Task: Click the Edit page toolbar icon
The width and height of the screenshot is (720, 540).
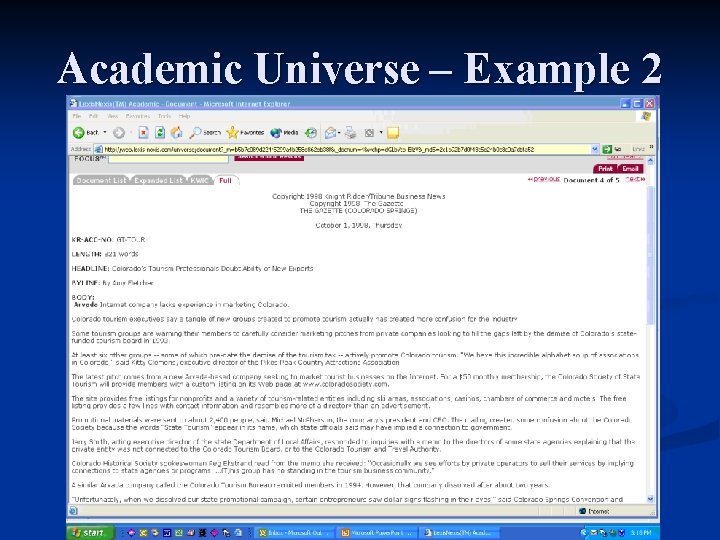Action: pyautogui.click(x=369, y=133)
